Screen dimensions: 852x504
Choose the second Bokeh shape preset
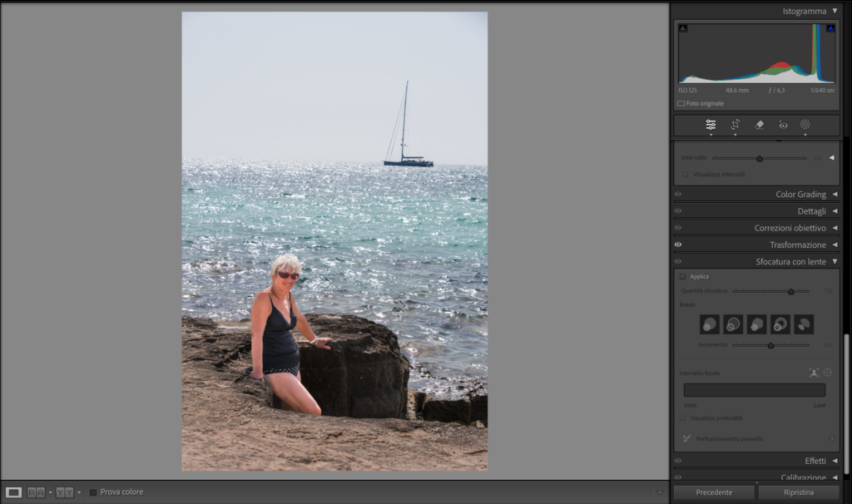tap(732, 324)
